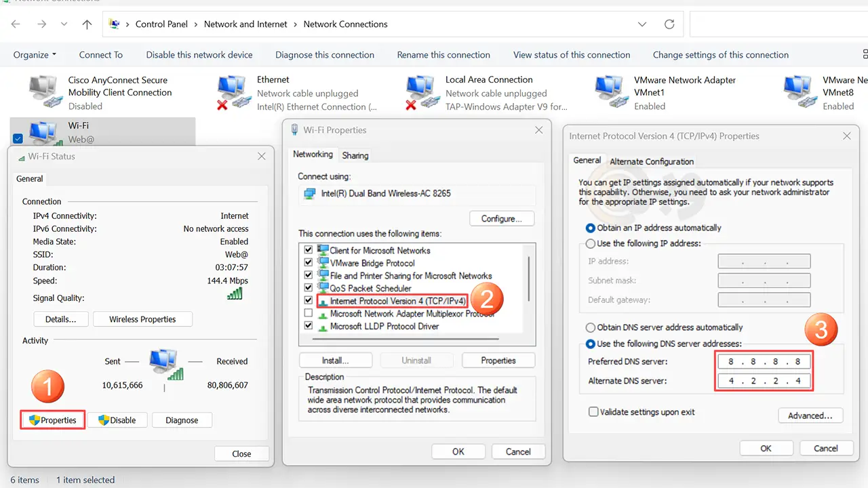The height and width of the screenshot is (488, 868).
Task: Uncheck the VMware Bridge Protocol checkbox
Action: point(309,263)
